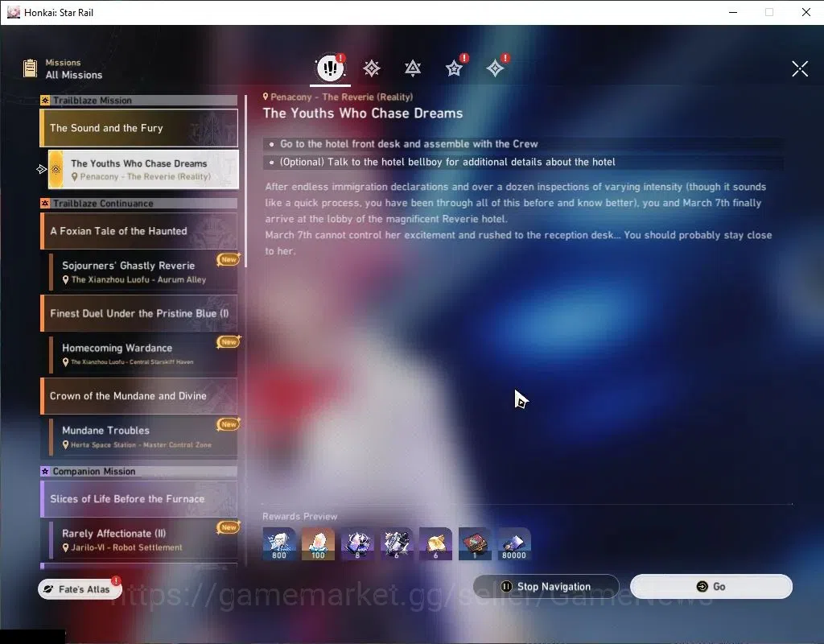824x644 pixels.
Task: Click the Missions clipboard icon
Action: click(31, 68)
